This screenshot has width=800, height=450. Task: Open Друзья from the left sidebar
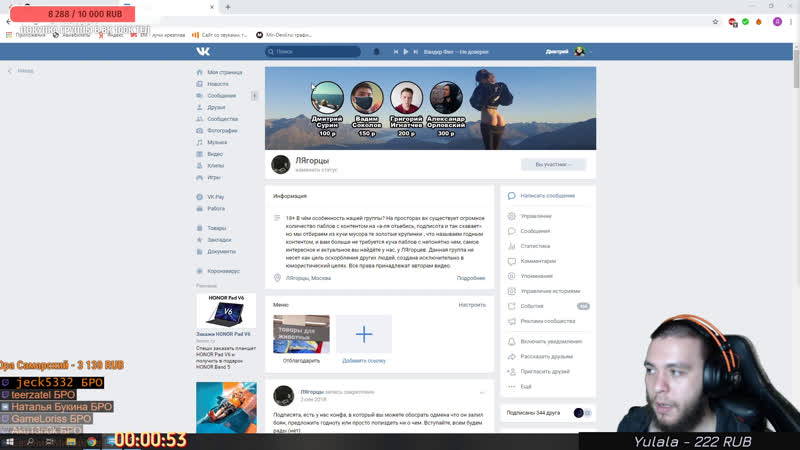pyautogui.click(x=215, y=107)
